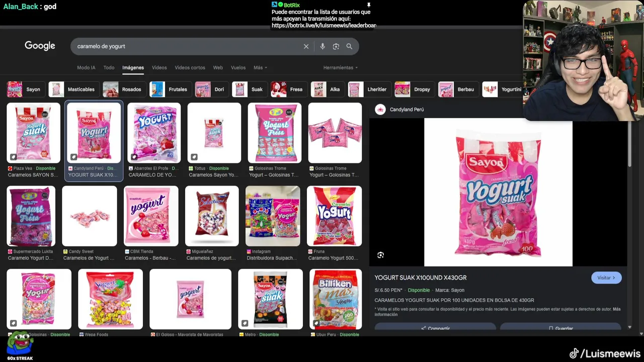Open Google Lens camera search icon
The image size is (644, 362).
tap(336, 46)
